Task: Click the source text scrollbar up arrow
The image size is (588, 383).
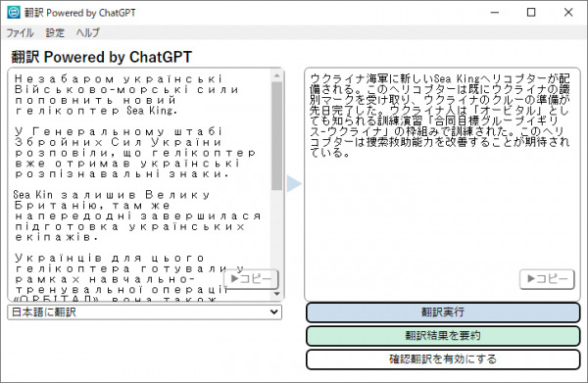Action: (x=276, y=75)
